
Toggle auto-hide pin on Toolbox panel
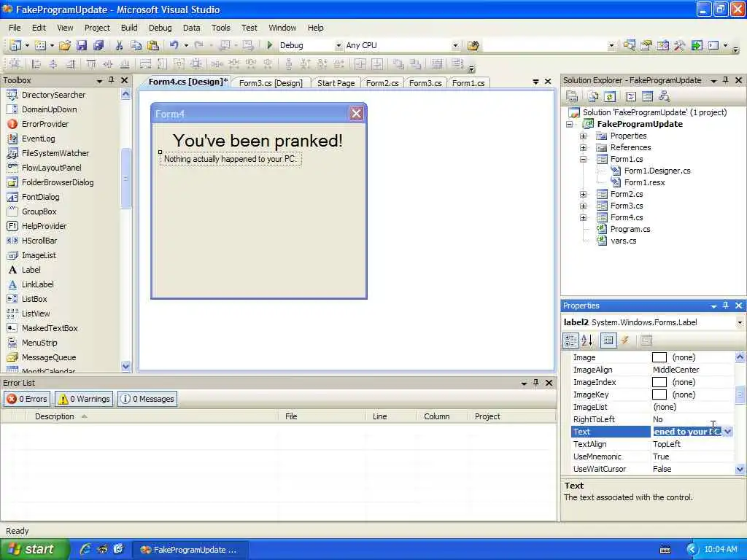pos(111,80)
